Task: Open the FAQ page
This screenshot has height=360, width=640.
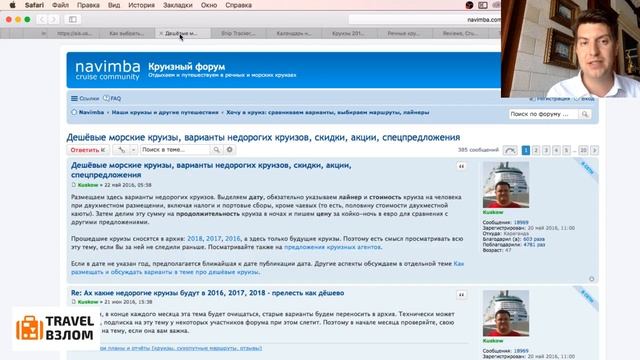Action: tap(112, 98)
